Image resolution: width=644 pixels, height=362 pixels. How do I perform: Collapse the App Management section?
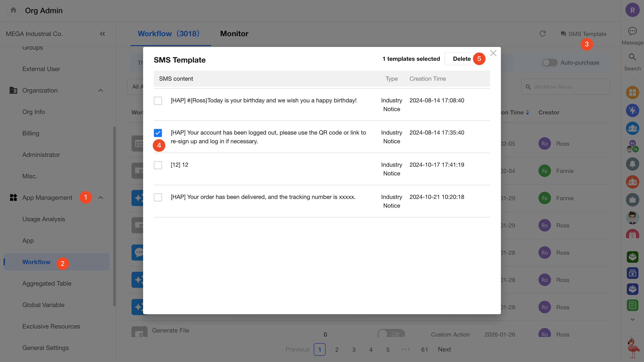[x=100, y=198]
